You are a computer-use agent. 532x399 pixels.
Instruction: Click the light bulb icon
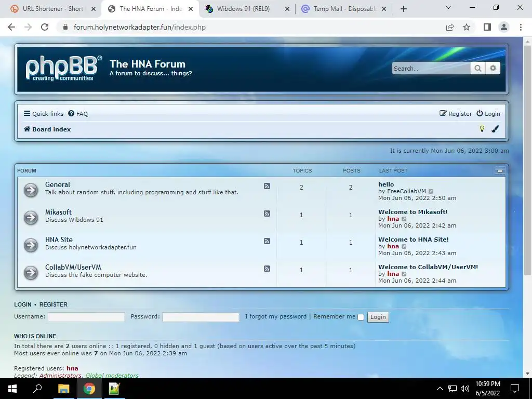(x=482, y=129)
